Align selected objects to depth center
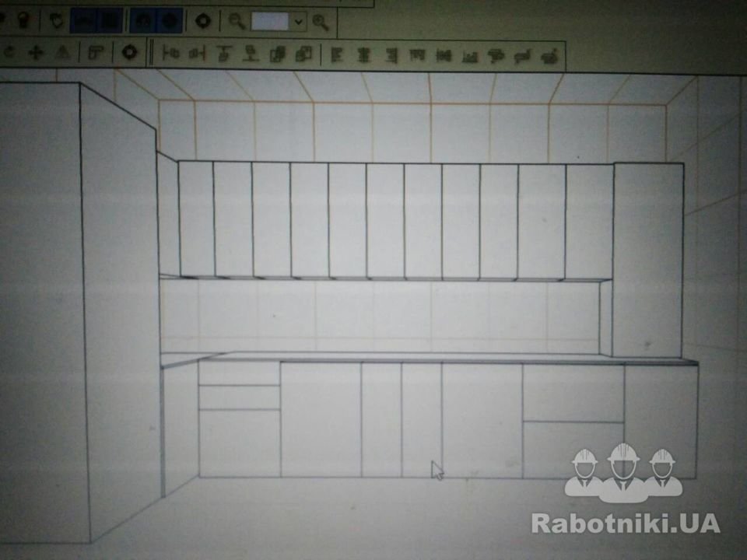Viewport: 747px width, 560px height. (x=523, y=57)
